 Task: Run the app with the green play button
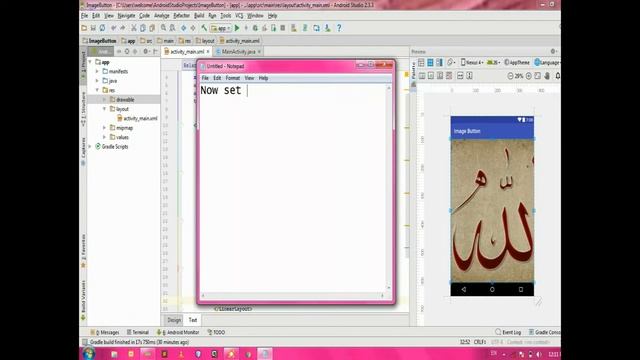point(237,28)
